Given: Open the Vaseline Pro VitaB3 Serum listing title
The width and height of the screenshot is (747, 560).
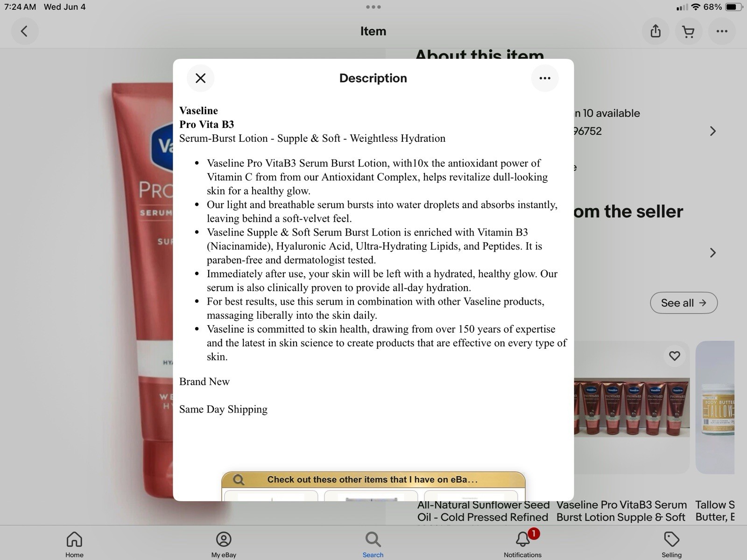Looking at the screenshot, I should pyautogui.click(x=621, y=511).
